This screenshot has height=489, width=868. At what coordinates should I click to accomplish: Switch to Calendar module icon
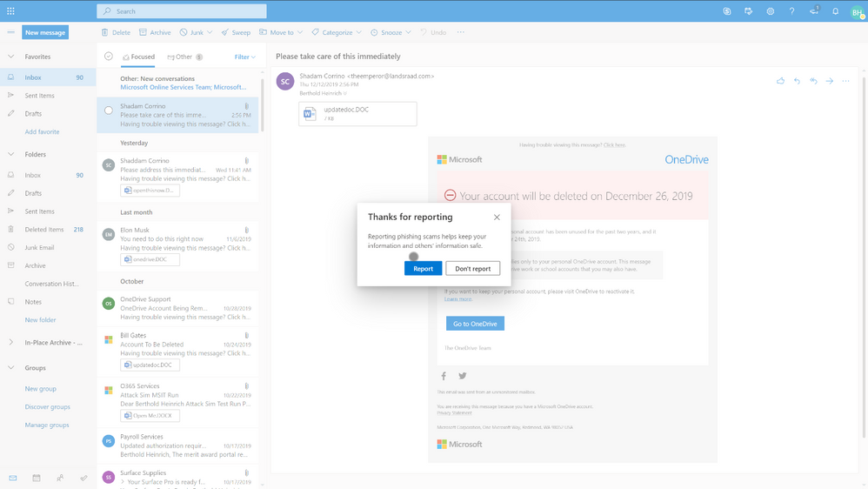(37, 478)
